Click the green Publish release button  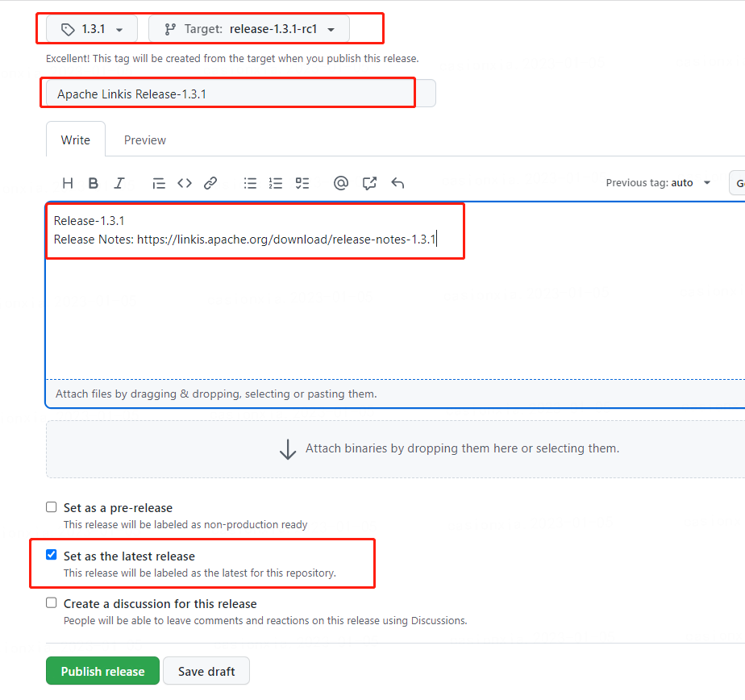[x=102, y=671]
